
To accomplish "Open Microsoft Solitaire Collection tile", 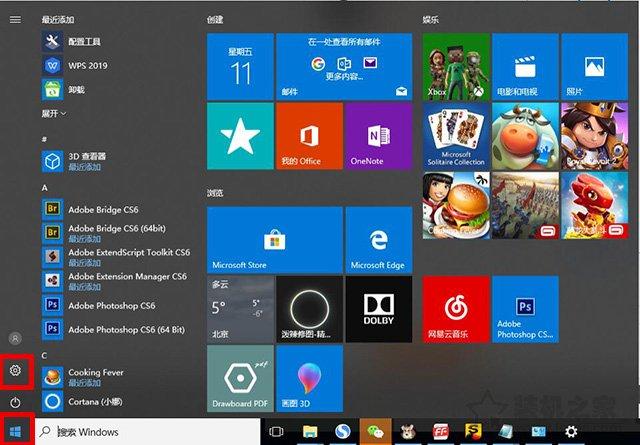I will click(456, 136).
